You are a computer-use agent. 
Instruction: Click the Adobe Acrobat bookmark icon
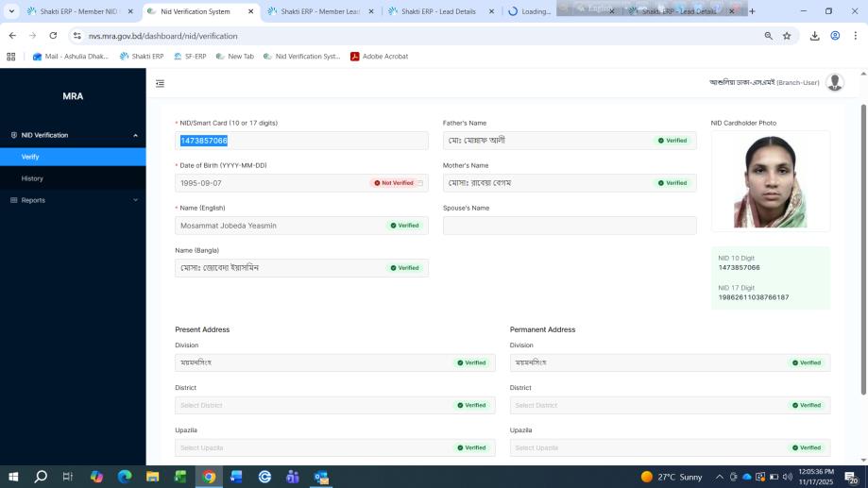tap(355, 57)
